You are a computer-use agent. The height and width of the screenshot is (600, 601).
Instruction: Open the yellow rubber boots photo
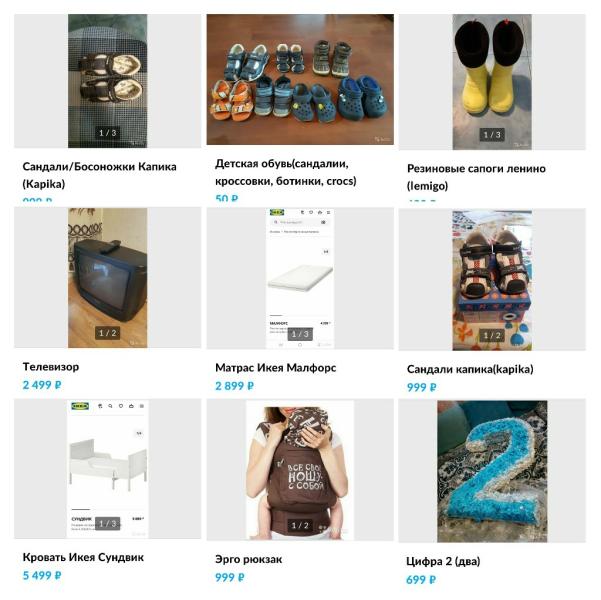click(492, 82)
